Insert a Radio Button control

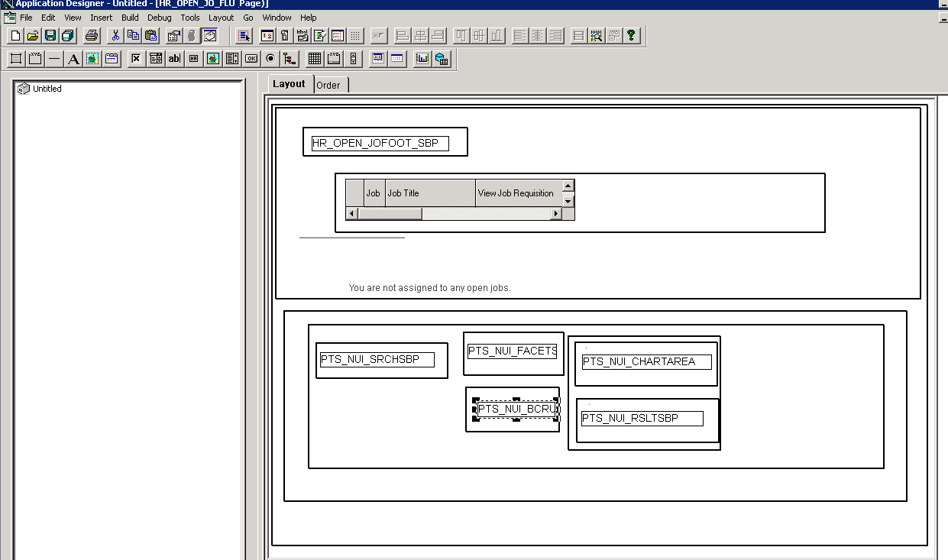(x=270, y=58)
